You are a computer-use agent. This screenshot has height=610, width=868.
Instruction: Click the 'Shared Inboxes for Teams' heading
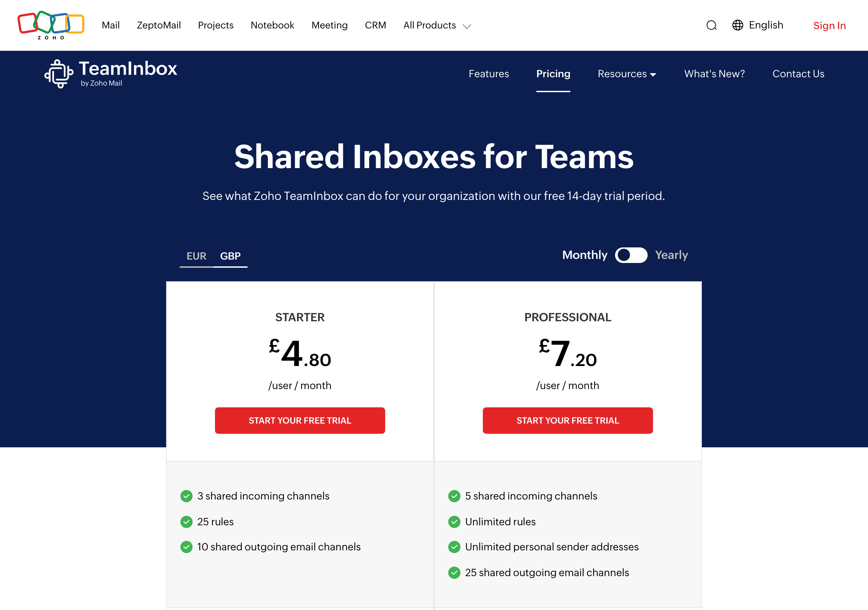point(434,157)
